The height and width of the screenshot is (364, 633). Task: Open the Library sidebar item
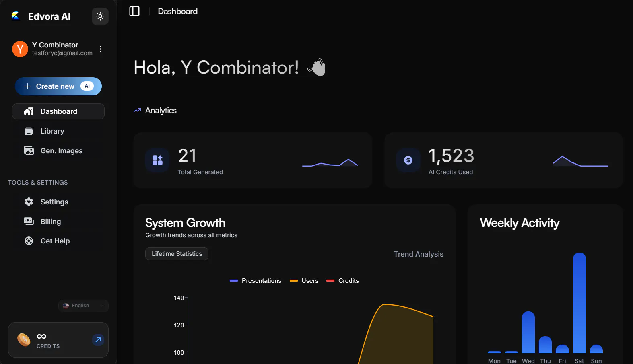point(58,131)
